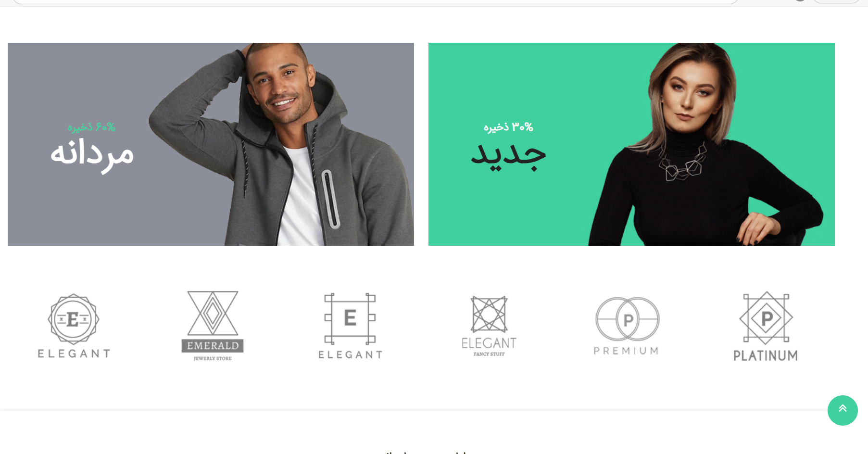Viewport: 868px width, 454px height.
Task: Click the PREMIUM wordmark text
Action: pyautogui.click(x=626, y=351)
